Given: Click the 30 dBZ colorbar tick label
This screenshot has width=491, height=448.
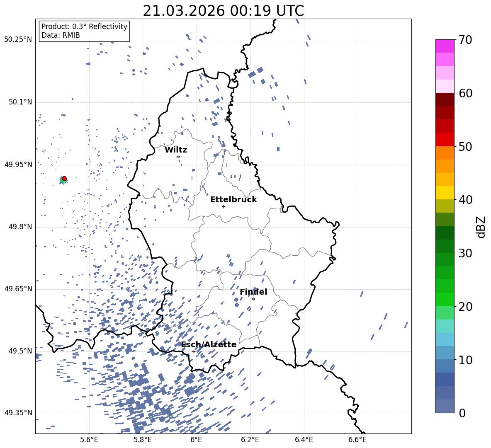Looking at the screenshot, I should pos(465,253).
